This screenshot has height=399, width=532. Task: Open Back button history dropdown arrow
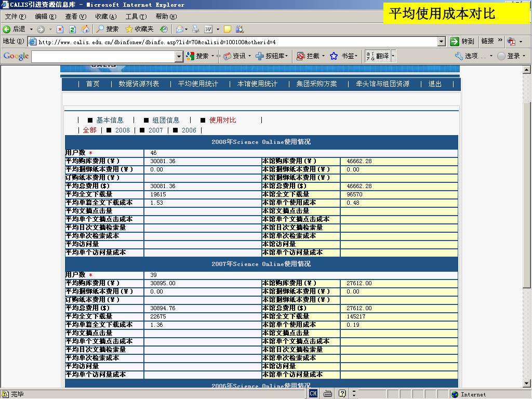point(32,30)
